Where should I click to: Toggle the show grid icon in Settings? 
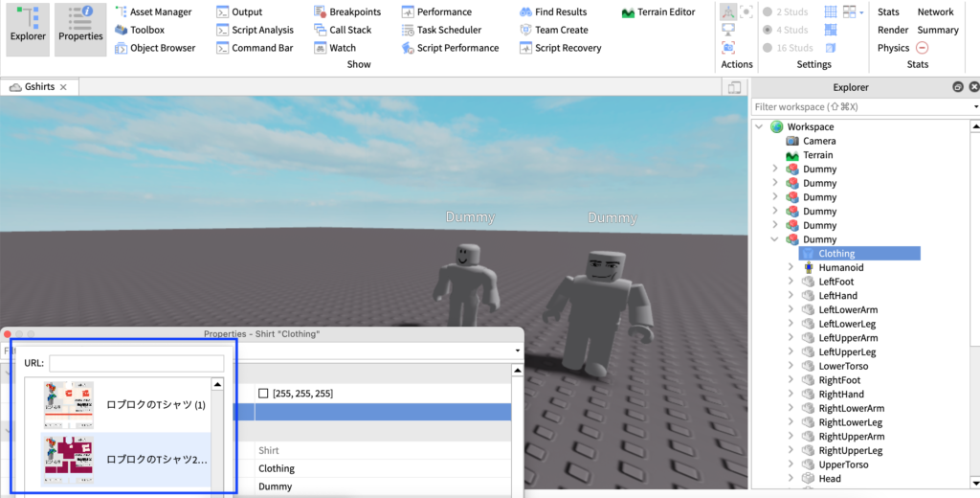pos(831,11)
